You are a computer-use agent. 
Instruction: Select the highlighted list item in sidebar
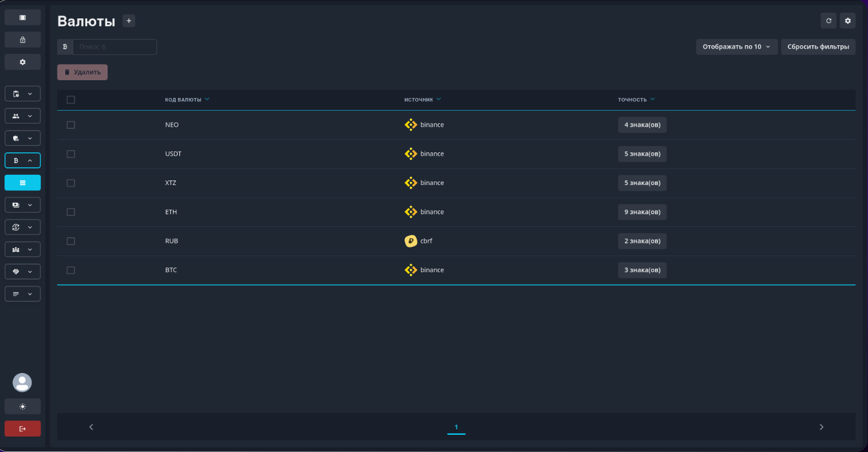[x=23, y=183]
